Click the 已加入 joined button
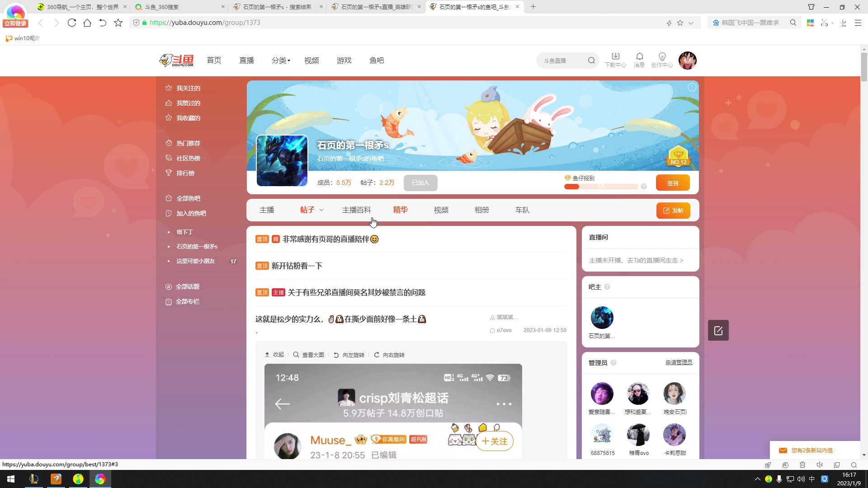The width and height of the screenshot is (868, 488). click(x=420, y=183)
